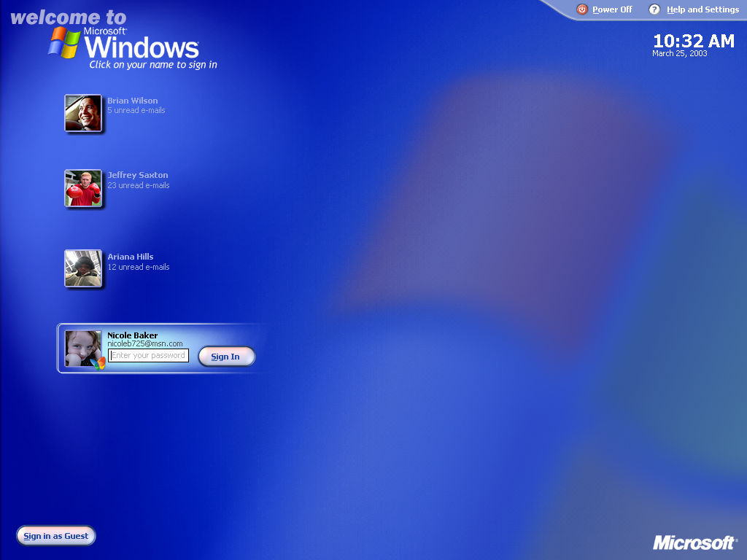Click the red Power Off icon
The width and height of the screenshot is (747, 560).
click(x=582, y=9)
